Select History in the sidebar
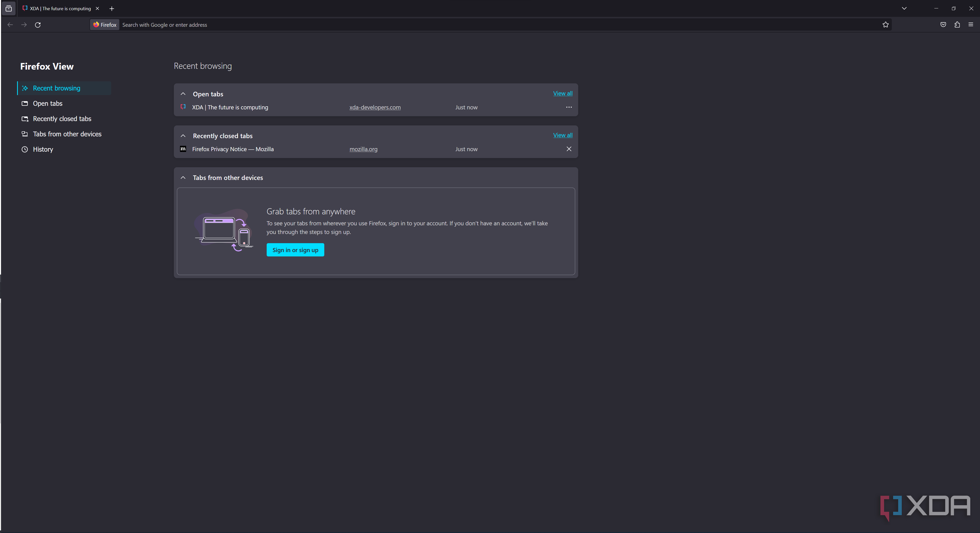980x533 pixels. pos(64,149)
